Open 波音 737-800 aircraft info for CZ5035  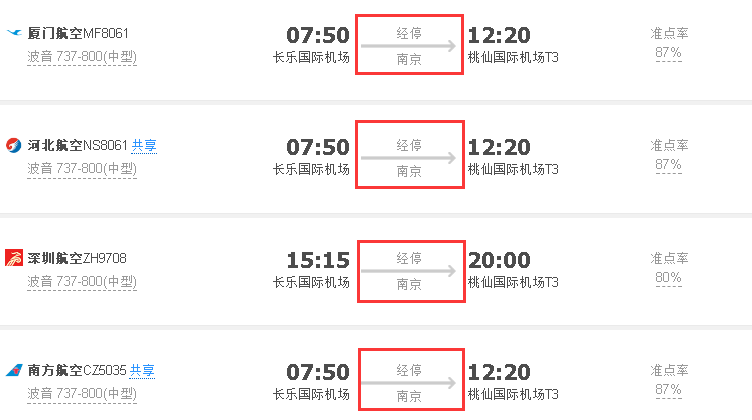tap(82, 394)
